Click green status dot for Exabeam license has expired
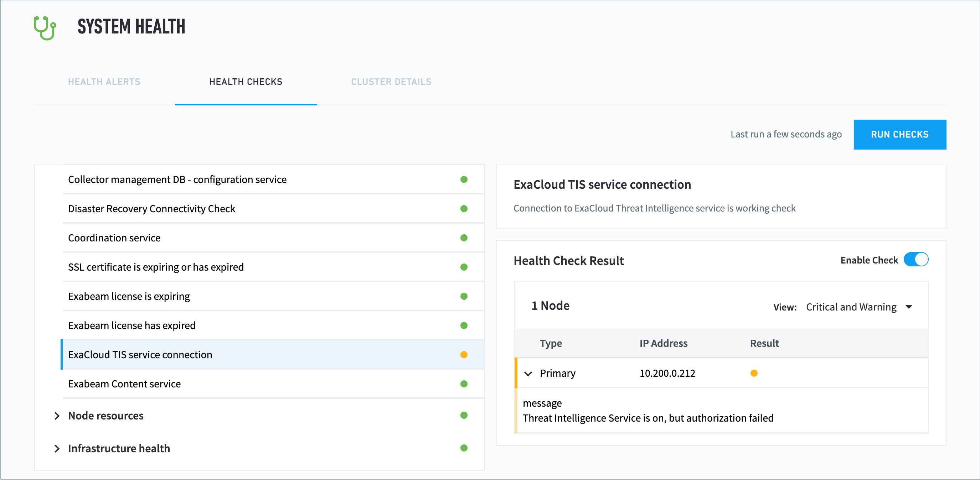 [x=464, y=325]
